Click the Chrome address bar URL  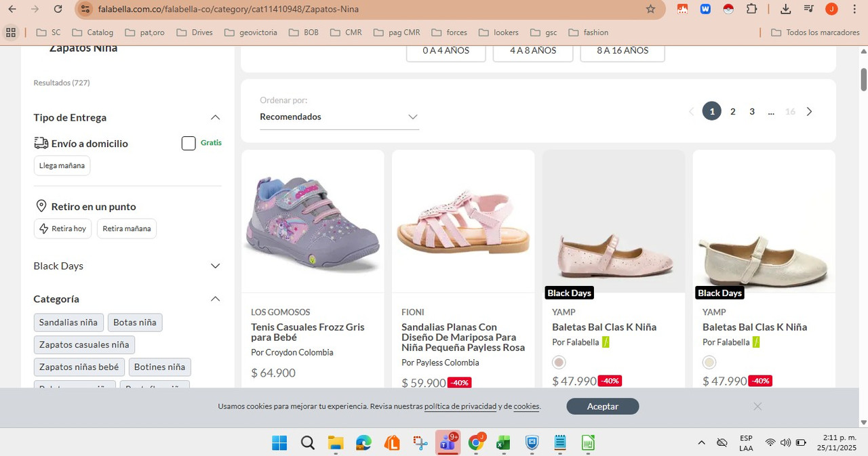[229, 9]
